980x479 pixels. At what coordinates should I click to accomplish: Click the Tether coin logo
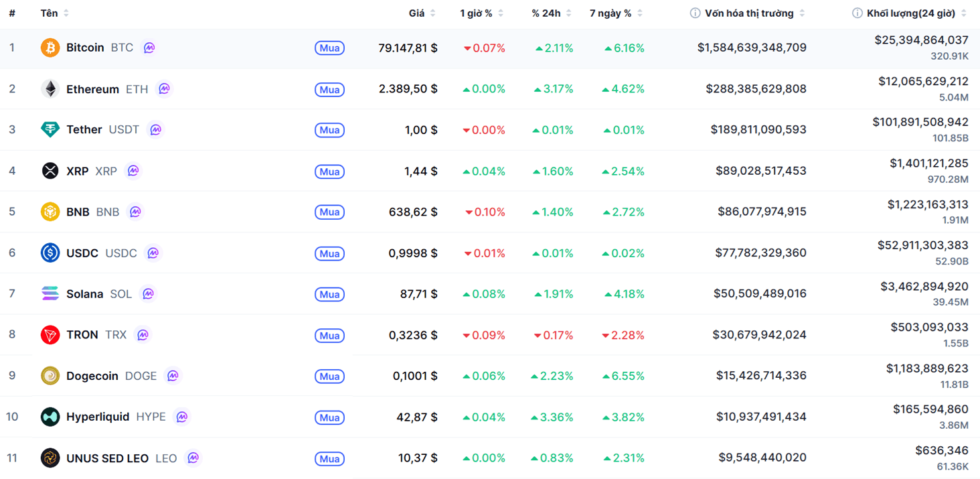[x=50, y=129]
